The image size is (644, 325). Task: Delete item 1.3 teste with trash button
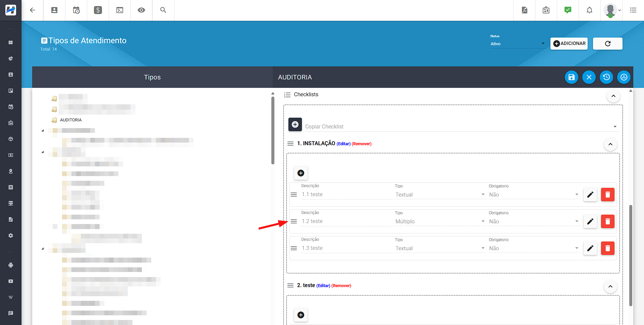(x=608, y=248)
